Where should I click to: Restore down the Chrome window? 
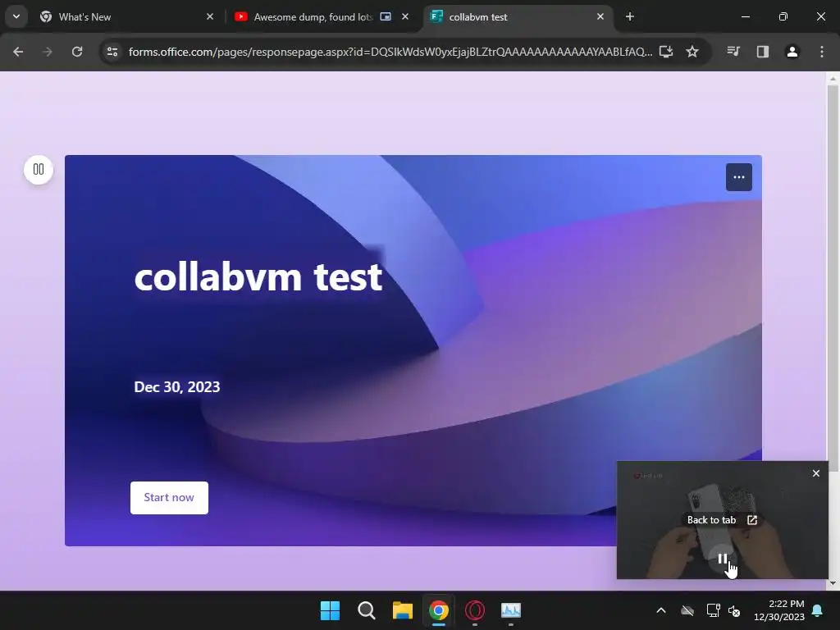[x=783, y=17]
